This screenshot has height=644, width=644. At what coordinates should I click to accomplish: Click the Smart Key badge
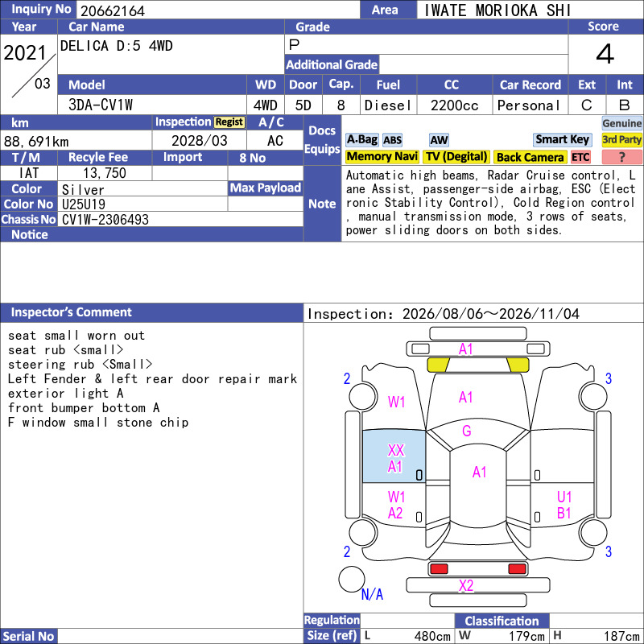pos(562,139)
